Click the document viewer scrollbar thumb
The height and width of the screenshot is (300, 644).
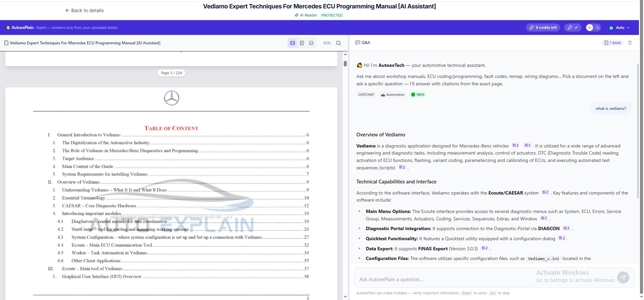pos(345,63)
